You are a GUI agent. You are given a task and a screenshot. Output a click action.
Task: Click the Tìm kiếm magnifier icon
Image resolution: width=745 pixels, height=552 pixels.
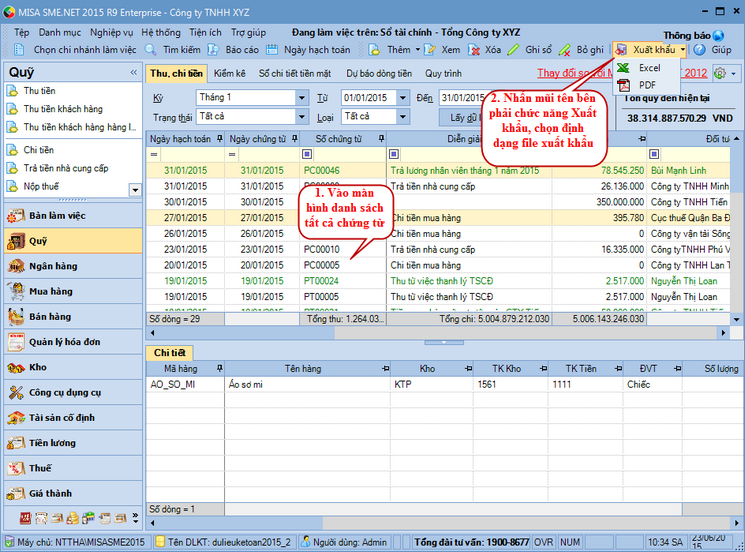click(150, 49)
